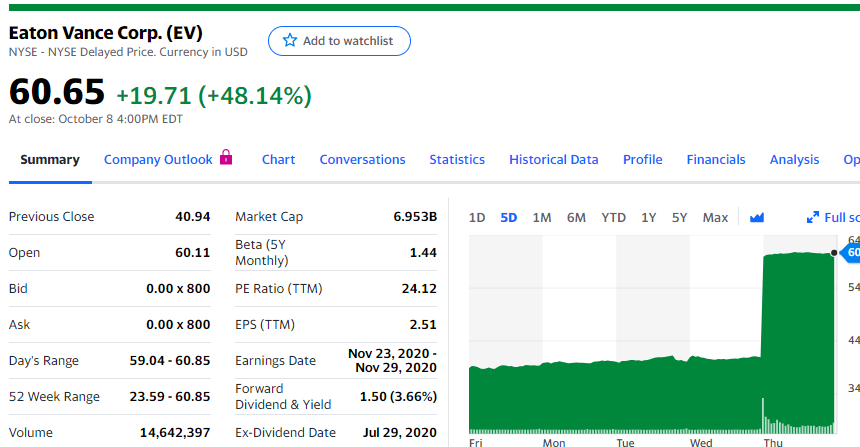Switch chart type with the mountain chart icon
The width and height of the screenshot is (860, 447).
click(757, 217)
